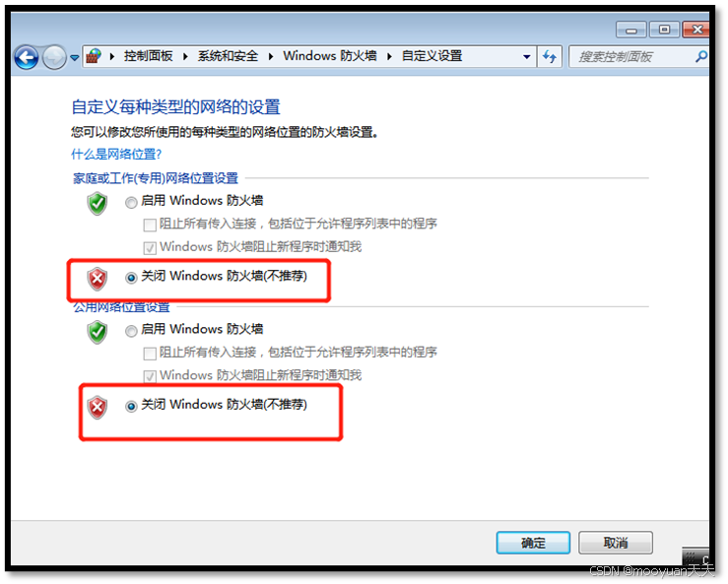Click red shield icon in public network section

click(98, 408)
